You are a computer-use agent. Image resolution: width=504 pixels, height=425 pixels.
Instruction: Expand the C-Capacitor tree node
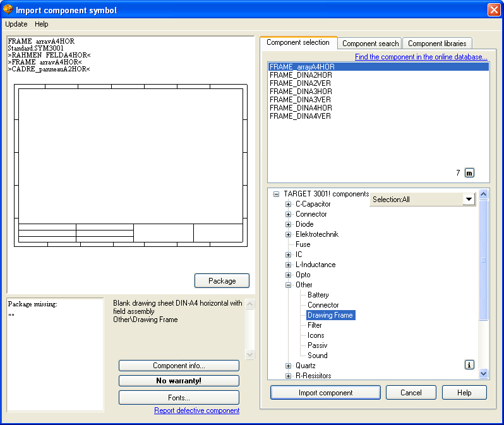289,204
